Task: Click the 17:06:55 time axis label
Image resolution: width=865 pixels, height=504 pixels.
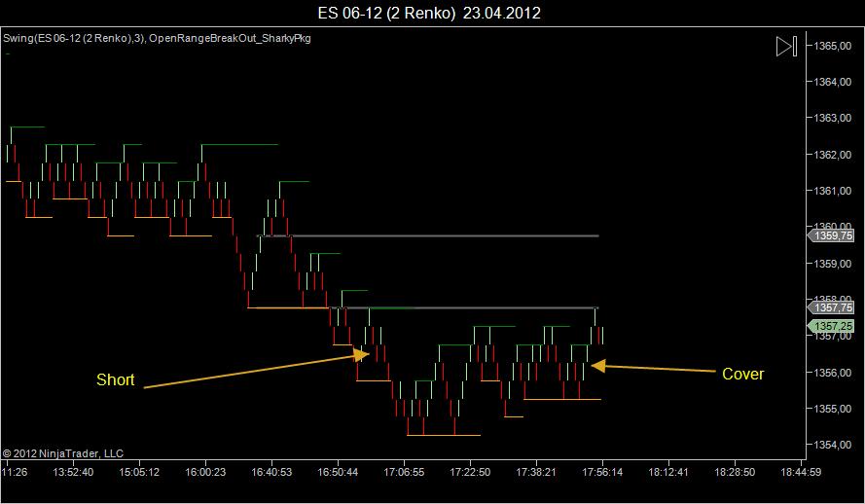Action: (x=404, y=472)
